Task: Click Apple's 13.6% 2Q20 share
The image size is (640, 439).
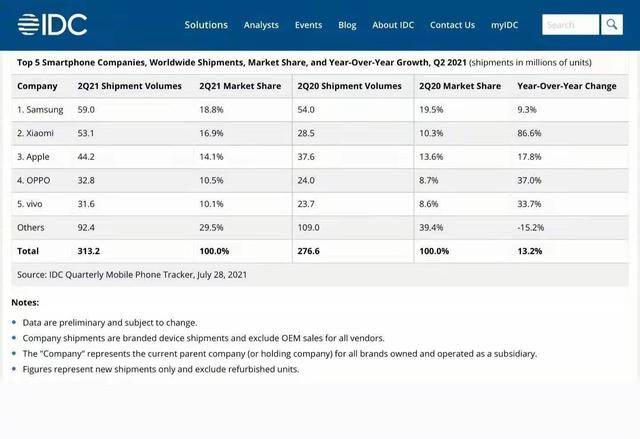Action: tap(431, 157)
